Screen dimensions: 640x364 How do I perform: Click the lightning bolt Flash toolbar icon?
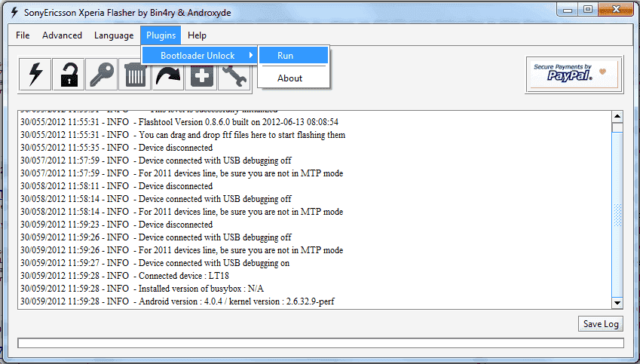(35, 75)
